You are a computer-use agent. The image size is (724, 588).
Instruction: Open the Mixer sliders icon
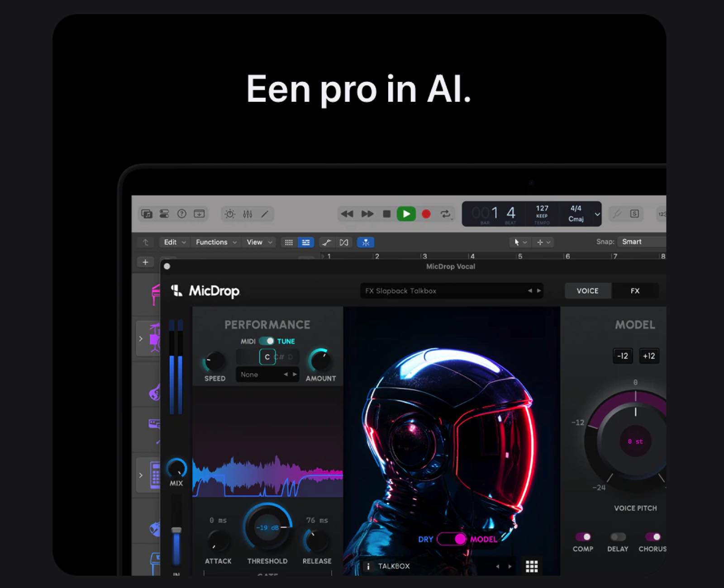pos(248,214)
